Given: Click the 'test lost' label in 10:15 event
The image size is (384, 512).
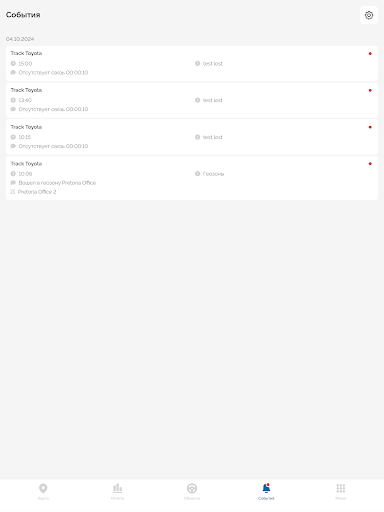Looking at the screenshot, I should coord(213,137).
